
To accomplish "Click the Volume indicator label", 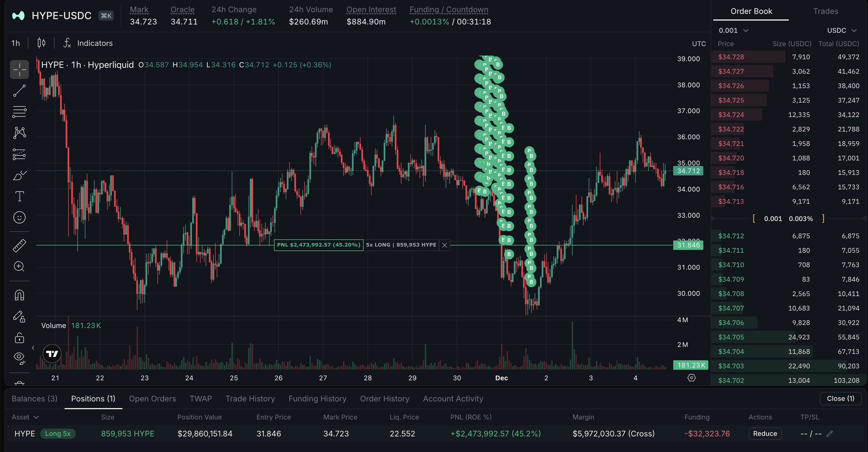I will pos(54,326).
